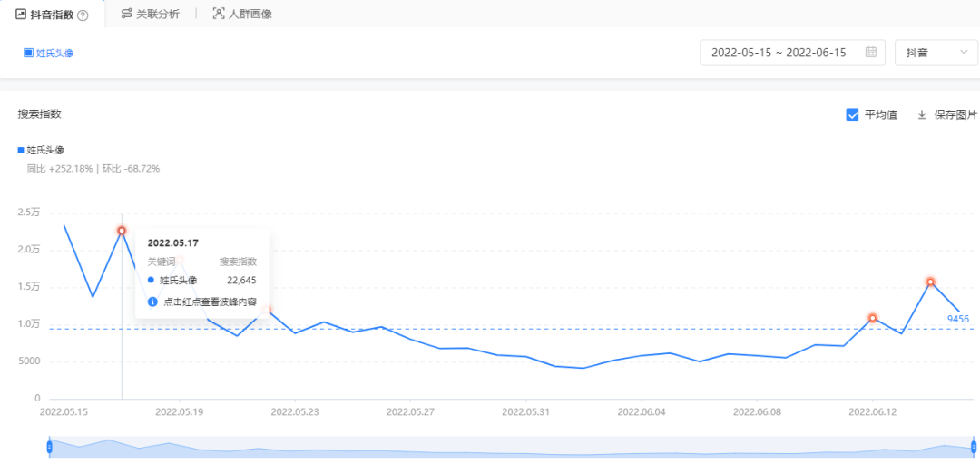
Task: Switch to the 人群画像 tab
Action: point(249,14)
